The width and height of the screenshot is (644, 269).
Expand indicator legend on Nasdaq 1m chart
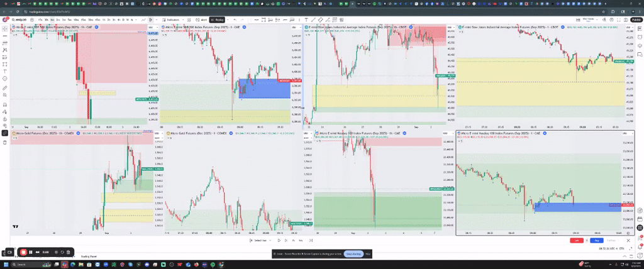tap(460, 141)
